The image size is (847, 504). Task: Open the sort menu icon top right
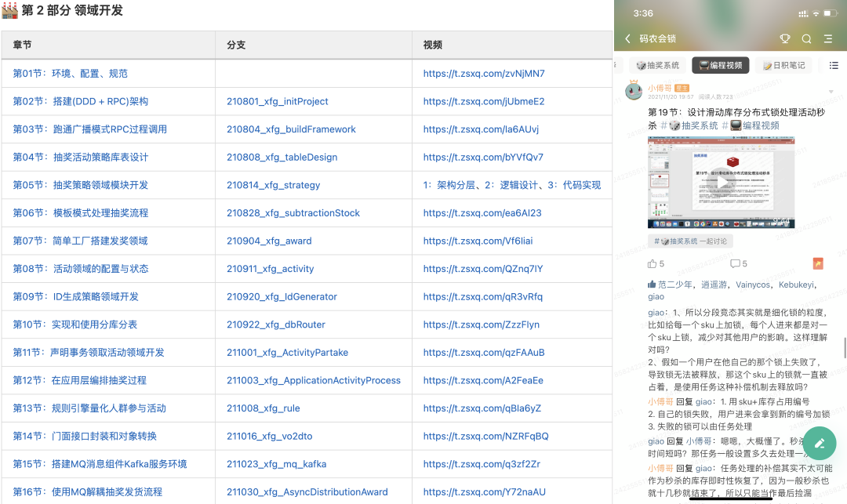point(828,38)
